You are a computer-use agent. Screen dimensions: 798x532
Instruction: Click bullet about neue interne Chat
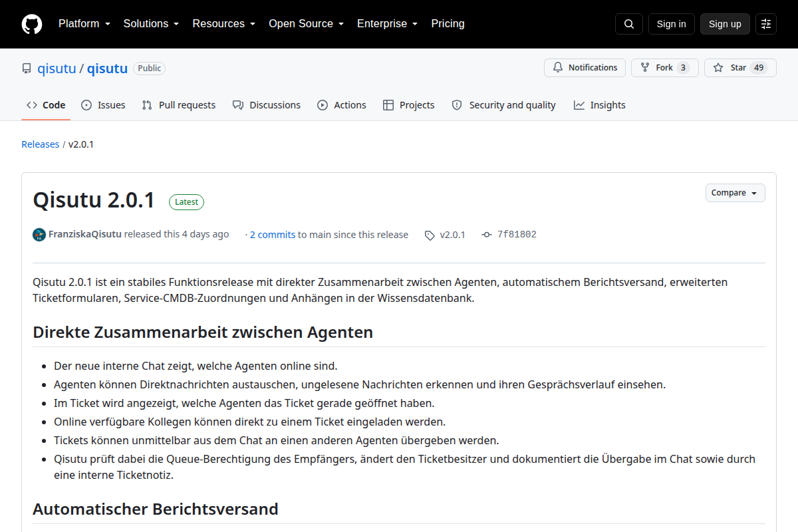coord(196,366)
